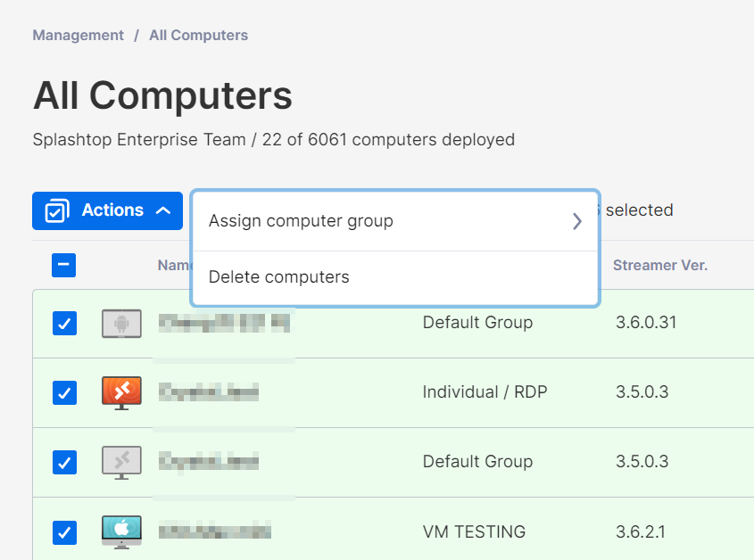Click the multi-select icon on the Actions button

(x=57, y=210)
